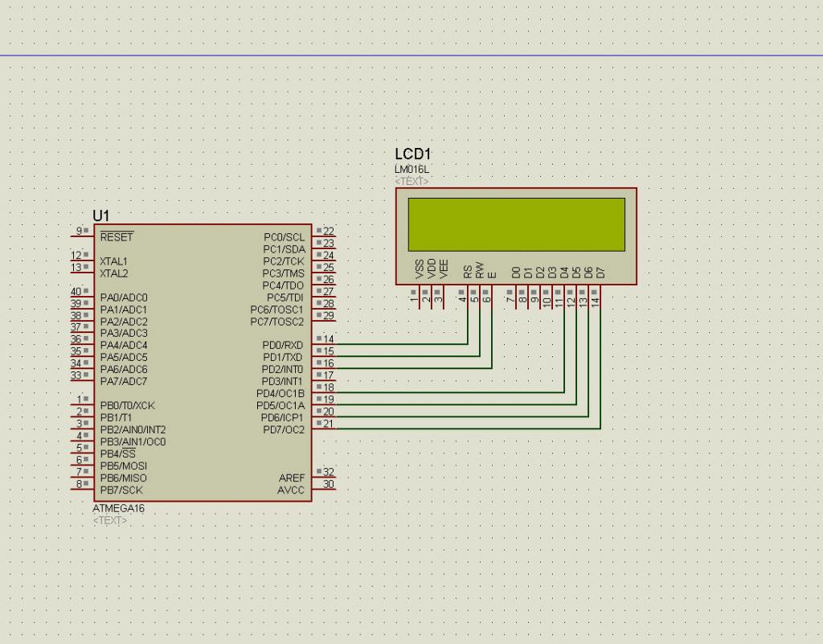Select the PD4/OC1B pin label

[x=280, y=393]
